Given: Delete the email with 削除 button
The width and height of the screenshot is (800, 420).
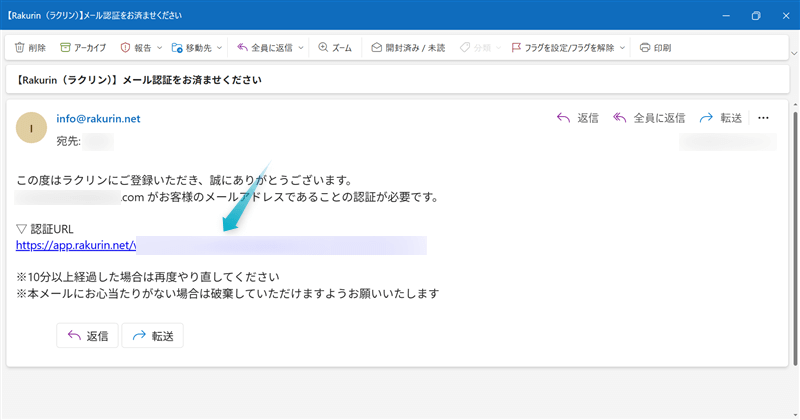Looking at the screenshot, I should click(x=30, y=47).
